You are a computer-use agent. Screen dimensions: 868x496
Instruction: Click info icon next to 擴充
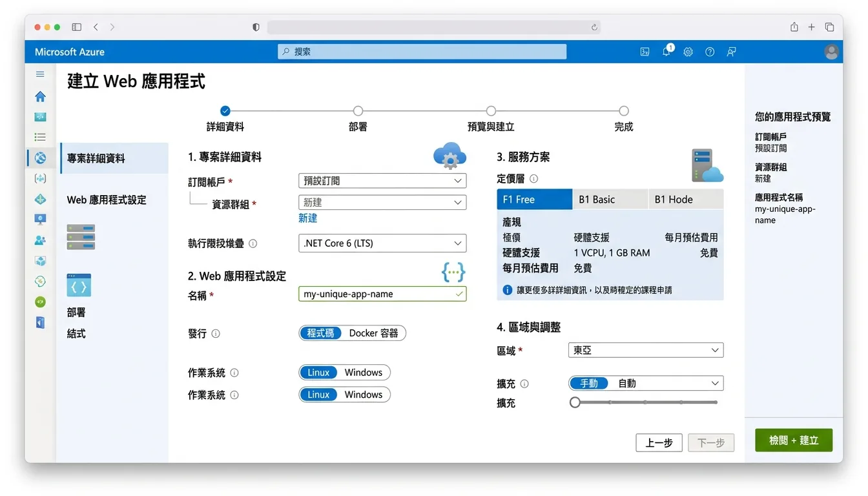coord(524,384)
